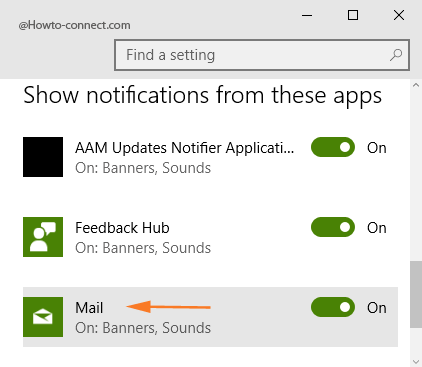This screenshot has width=422, height=367.
Task: Select the black AAM Updates Notifier icon
Action: point(43,157)
